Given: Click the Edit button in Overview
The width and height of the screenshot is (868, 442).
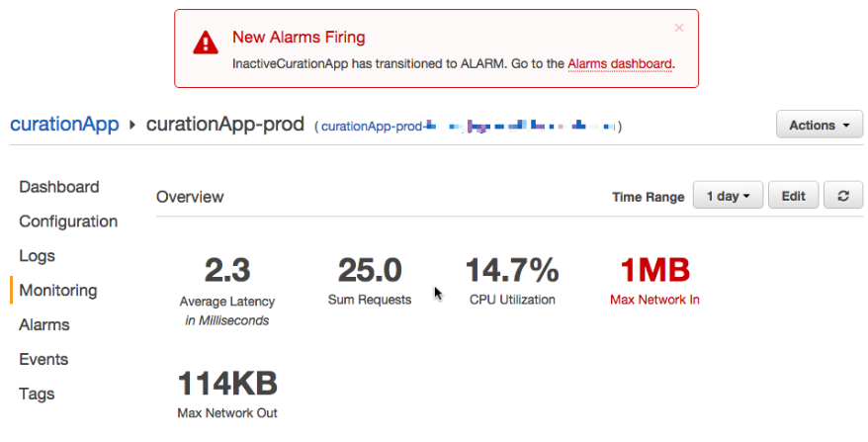Looking at the screenshot, I should click(x=793, y=196).
